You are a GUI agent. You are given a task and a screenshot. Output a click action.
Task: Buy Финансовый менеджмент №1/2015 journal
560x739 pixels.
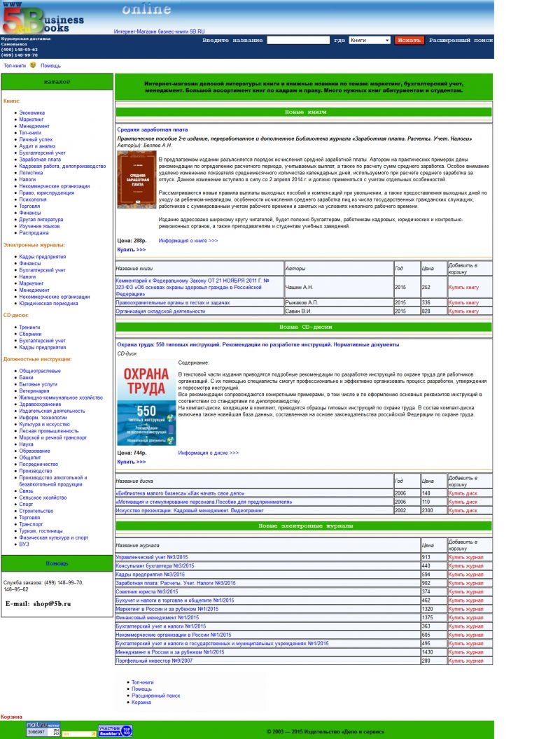click(x=465, y=617)
